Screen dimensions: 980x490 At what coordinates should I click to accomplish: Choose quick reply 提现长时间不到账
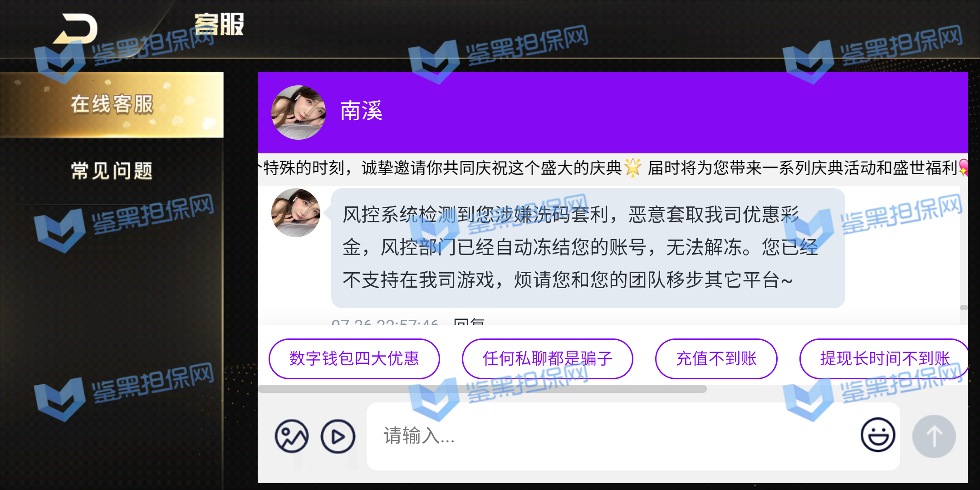(x=884, y=358)
